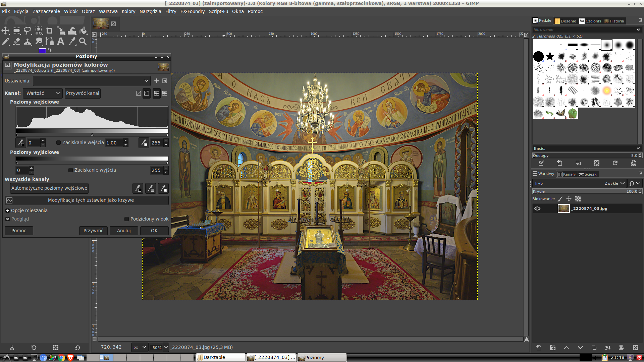Viewport: 644px width, 362px height.
Task: Click the blue foreground color swatch
Action: click(x=42, y=51)
